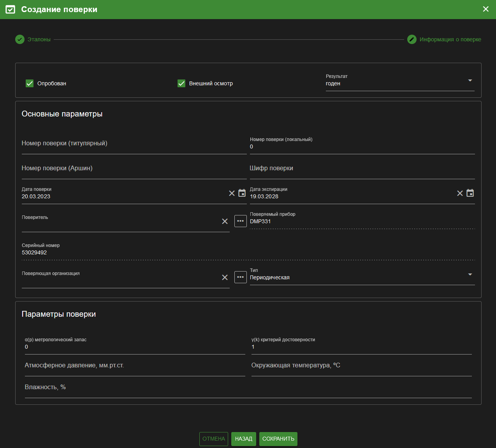Viewport: 496px width, 448px height.
Task: Focus the Атмосферное давление input field
Action: (135, 366)
